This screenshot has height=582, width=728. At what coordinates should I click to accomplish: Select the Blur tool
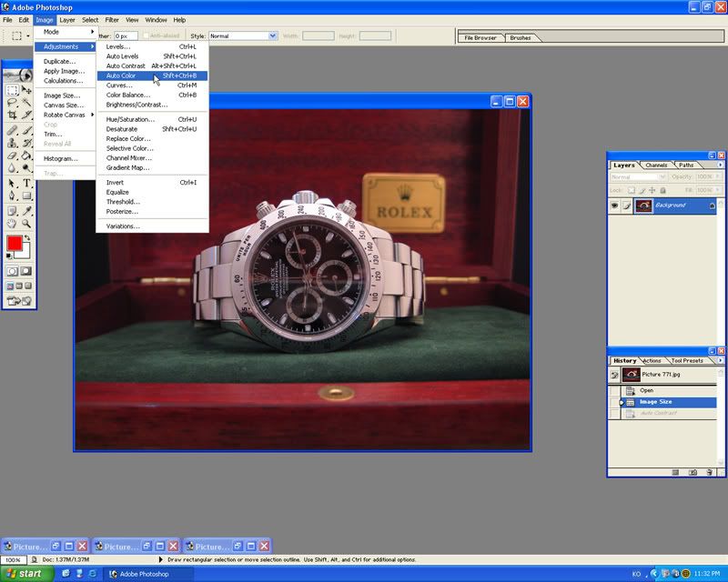click(13, 168)
